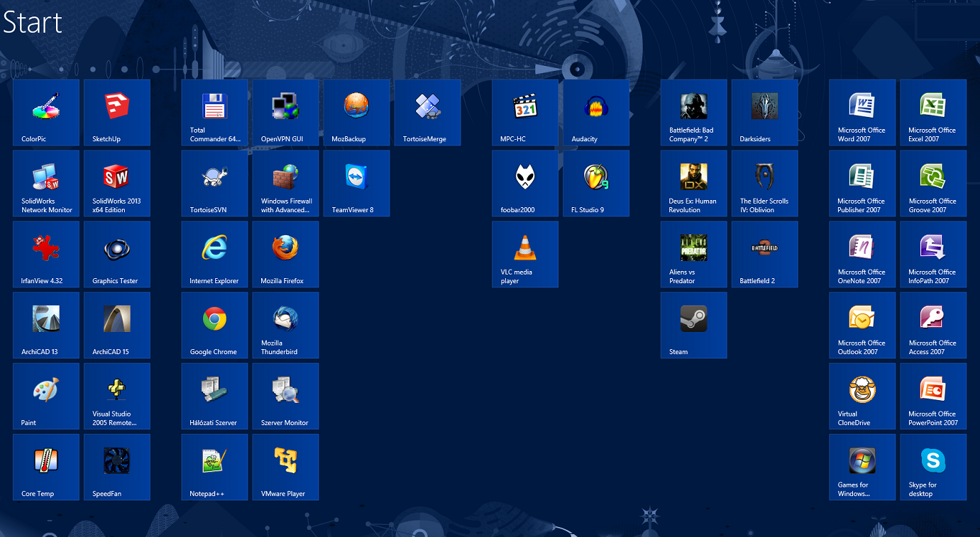Start Core Temp

[x=46, y=467]
